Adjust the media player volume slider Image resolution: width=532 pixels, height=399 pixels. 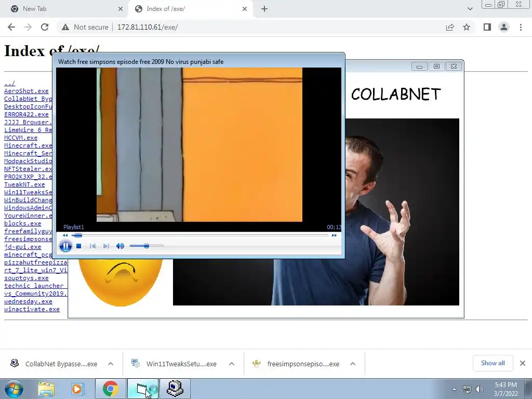147,246
